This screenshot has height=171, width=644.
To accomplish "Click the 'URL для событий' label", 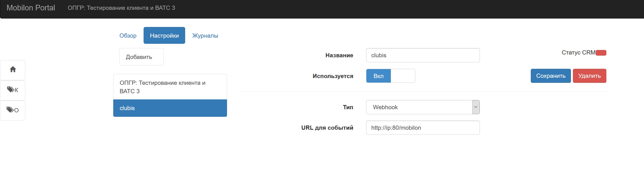I will (x=327, y=128).
